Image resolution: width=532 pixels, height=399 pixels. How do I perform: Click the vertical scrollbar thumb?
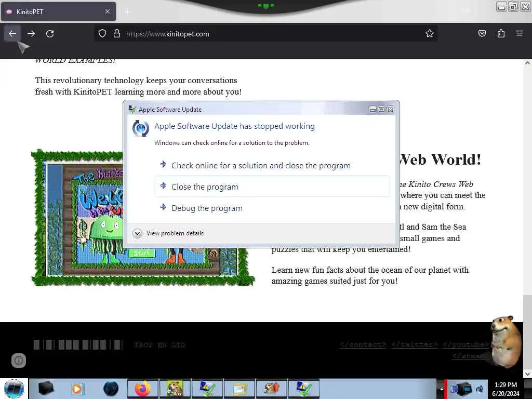point(527,331)
